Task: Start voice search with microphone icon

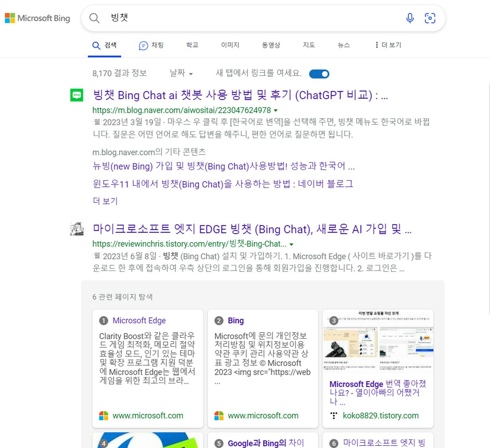Action: point(410,18)
